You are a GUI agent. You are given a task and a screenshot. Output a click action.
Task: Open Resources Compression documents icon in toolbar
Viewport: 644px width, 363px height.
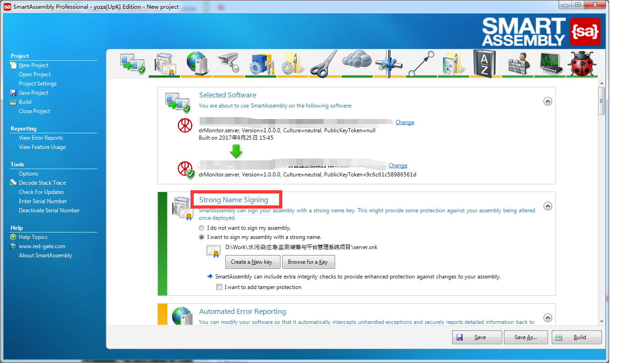(x=454, y=64)
